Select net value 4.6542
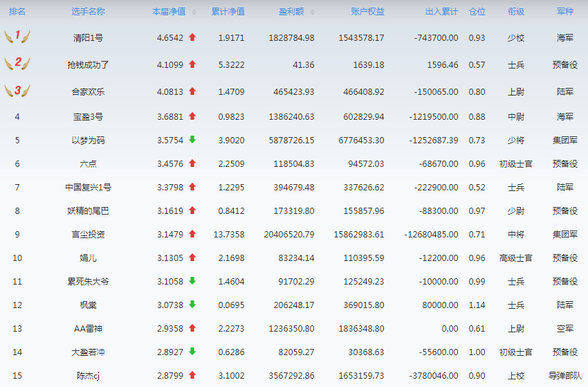This screenshot has width=588, height=387. [x=170, y=38]
